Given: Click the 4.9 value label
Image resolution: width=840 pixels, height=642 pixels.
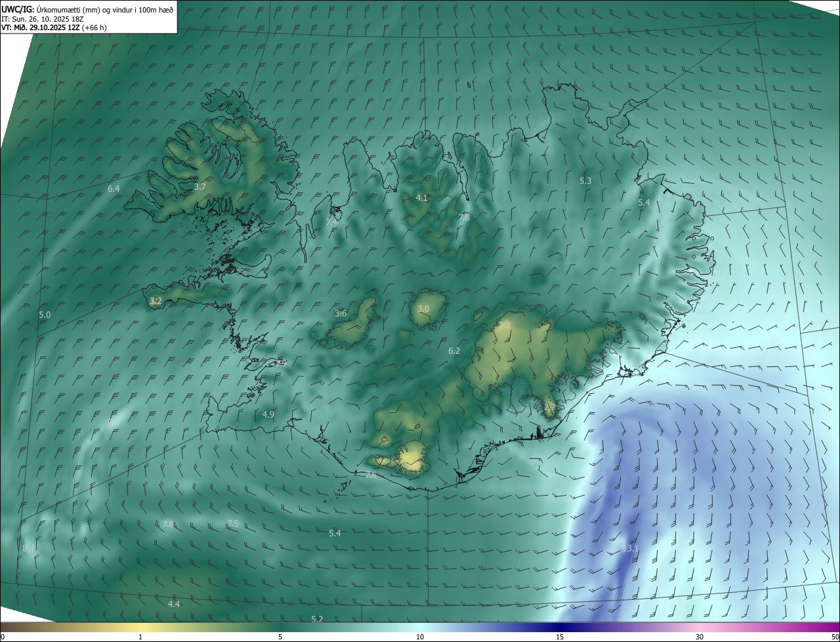Looking at the screenshot, I should click(x=268, y=415).
